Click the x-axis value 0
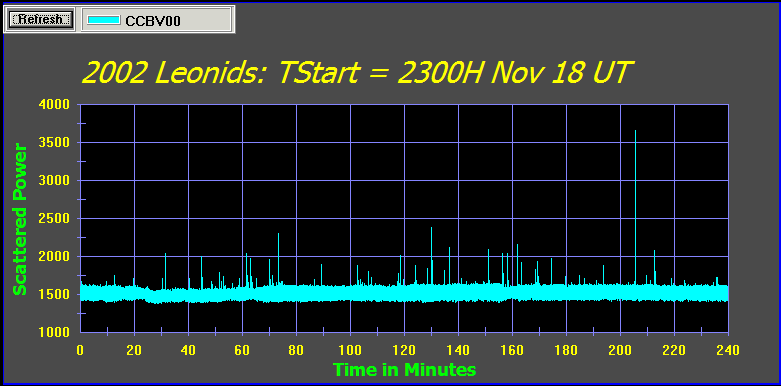This screenshot has width=781, height=386. [x=80, y=350]
